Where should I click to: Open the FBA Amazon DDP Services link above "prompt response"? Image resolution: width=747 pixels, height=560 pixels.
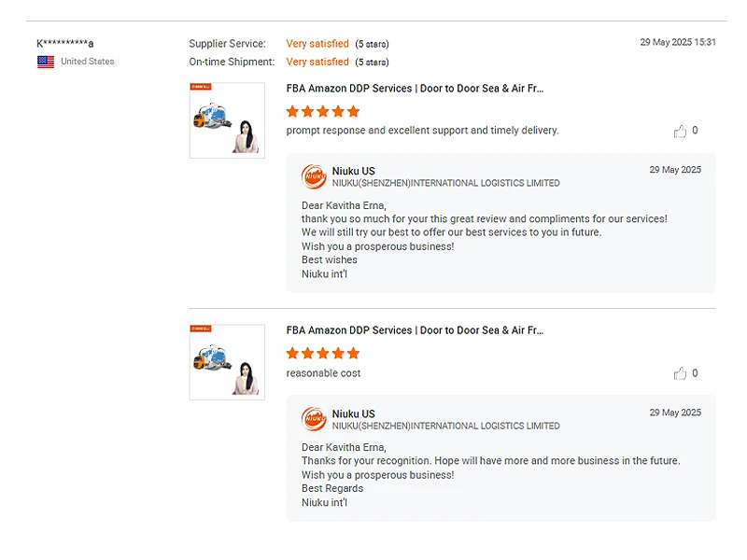pos(415,89)
